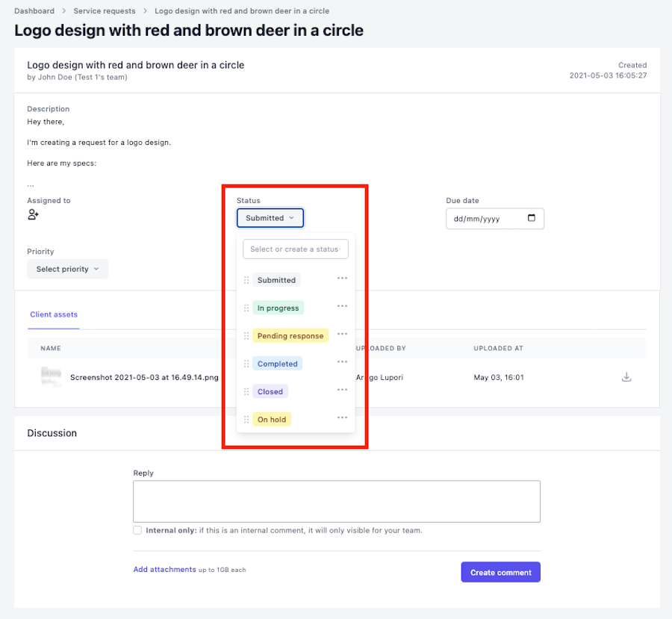
Task: Open the Select priority dropdown
Action: point(67,268)
